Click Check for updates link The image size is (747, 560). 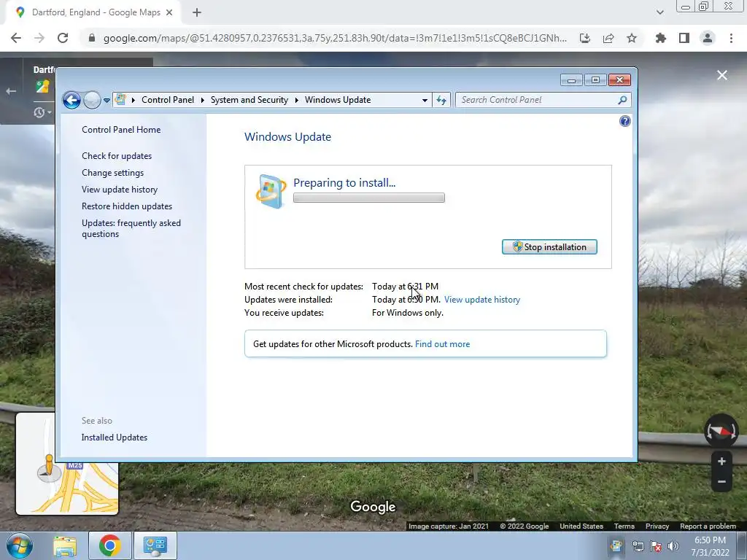[x=117, y=156]
